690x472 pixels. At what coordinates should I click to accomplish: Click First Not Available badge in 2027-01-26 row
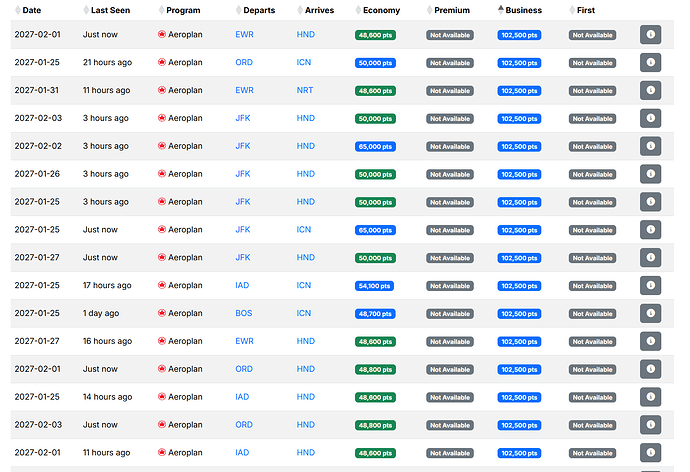pos(592,174)
